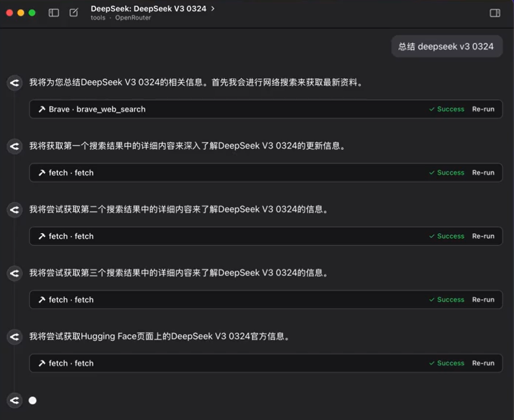Select the user message 总结 deepseek v3 0324

[446, 47]
